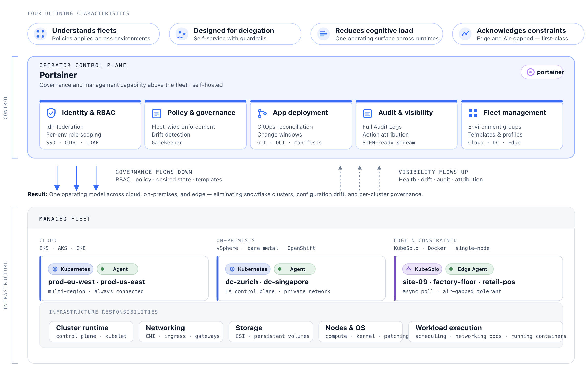Click the GOVERNANCE FLOWS DOWN label

pos(154,172)
